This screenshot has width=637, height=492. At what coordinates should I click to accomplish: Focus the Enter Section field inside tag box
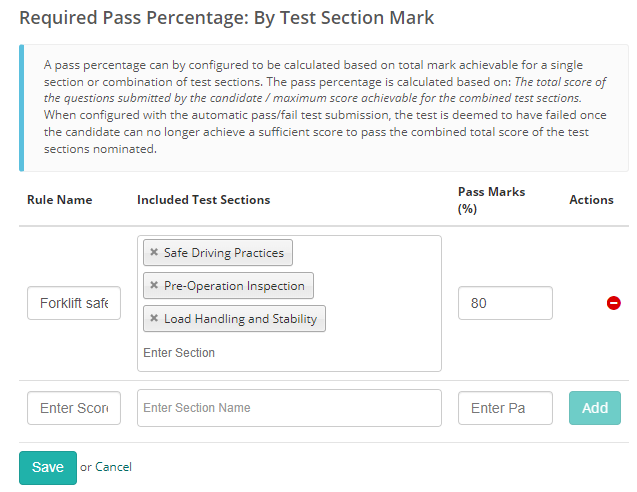(250, 353)
